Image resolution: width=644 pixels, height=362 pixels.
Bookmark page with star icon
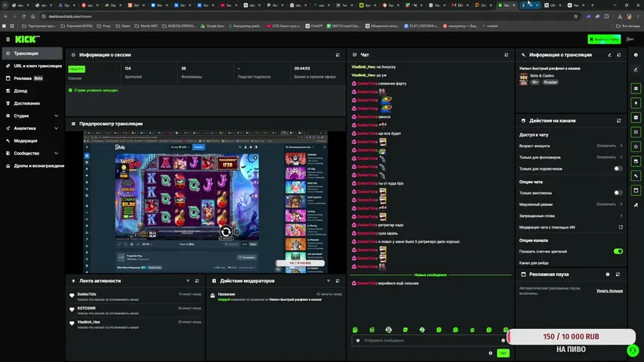coord(575,17)
